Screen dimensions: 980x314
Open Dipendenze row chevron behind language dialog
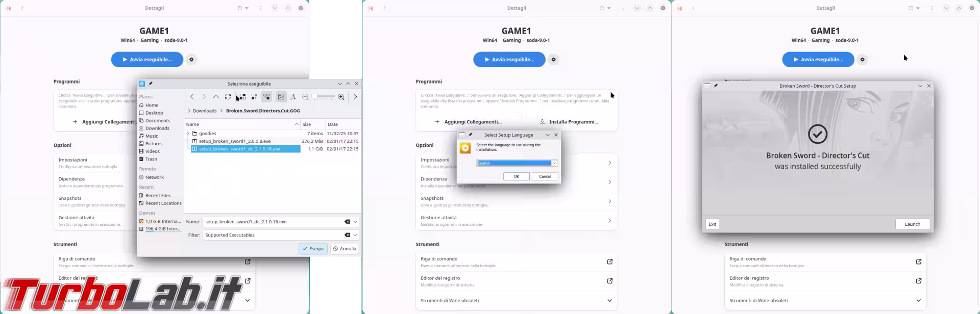point(609,182)
